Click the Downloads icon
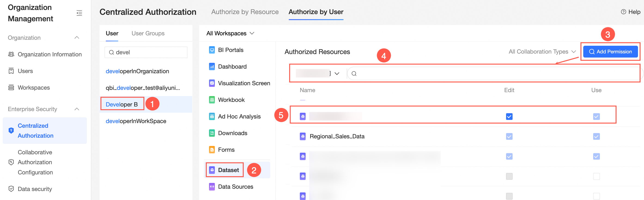The height and width of the screenshot is (200, 644). click(x=212, y=133)
